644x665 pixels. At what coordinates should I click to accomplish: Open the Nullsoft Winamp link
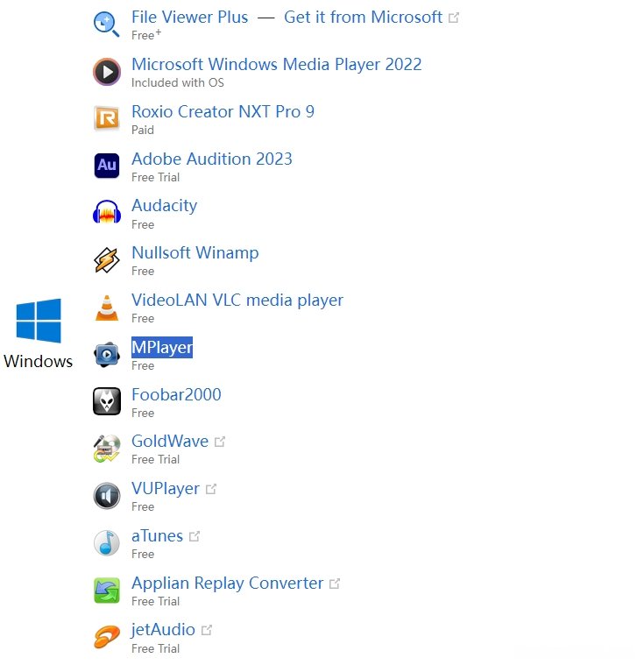click(x=195, y=253)
